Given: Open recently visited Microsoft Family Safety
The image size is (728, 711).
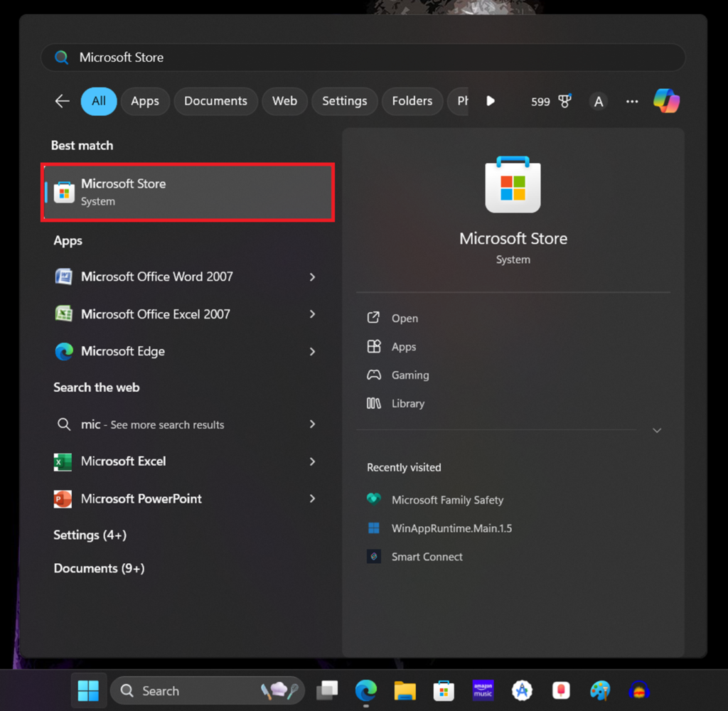Looking at the screenshot, I should click(x=448, y=500).
